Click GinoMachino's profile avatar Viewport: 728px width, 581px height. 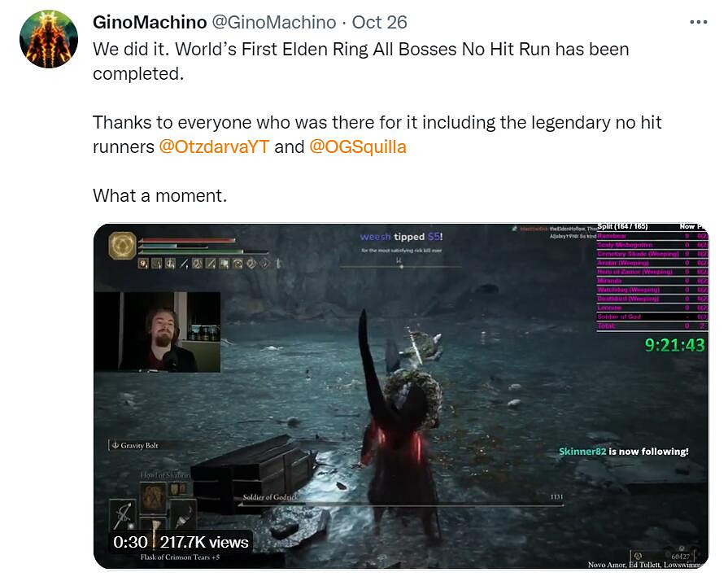click(49, 39)
